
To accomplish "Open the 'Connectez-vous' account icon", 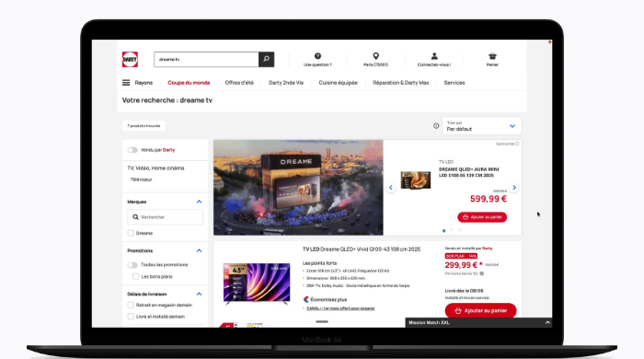I will (x=434, y=56).
